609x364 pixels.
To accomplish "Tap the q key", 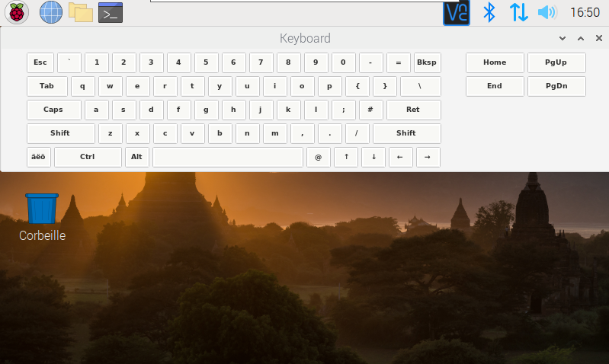I will coord(83,86).
